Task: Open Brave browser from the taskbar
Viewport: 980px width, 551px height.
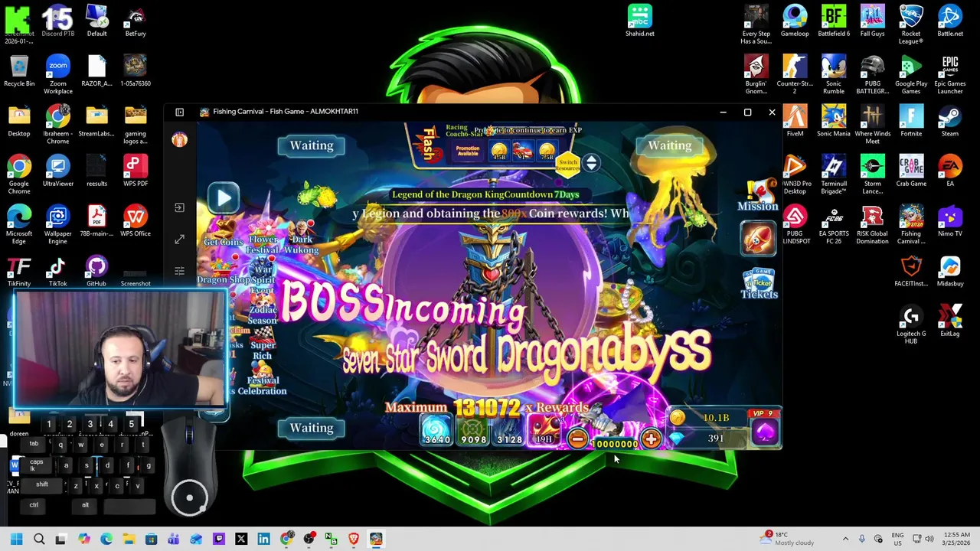Action: [353, 539]
